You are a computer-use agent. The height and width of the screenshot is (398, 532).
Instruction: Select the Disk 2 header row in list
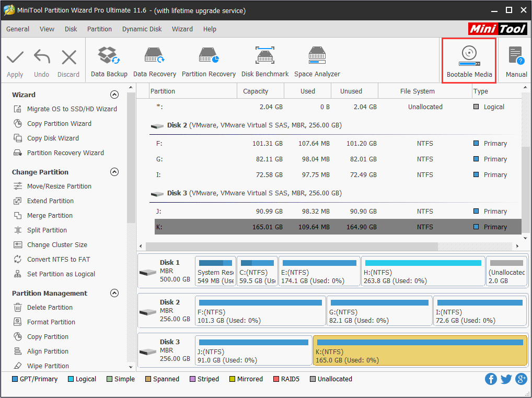tap(335, 125)
